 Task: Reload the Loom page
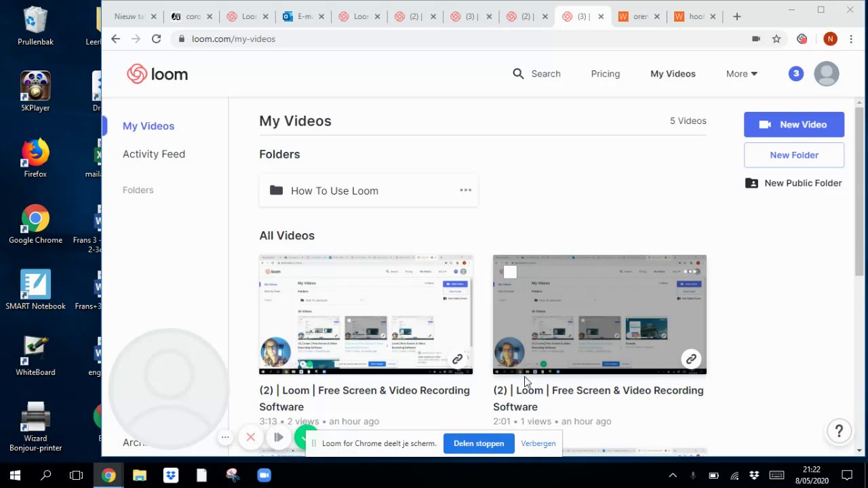point(156,39)
